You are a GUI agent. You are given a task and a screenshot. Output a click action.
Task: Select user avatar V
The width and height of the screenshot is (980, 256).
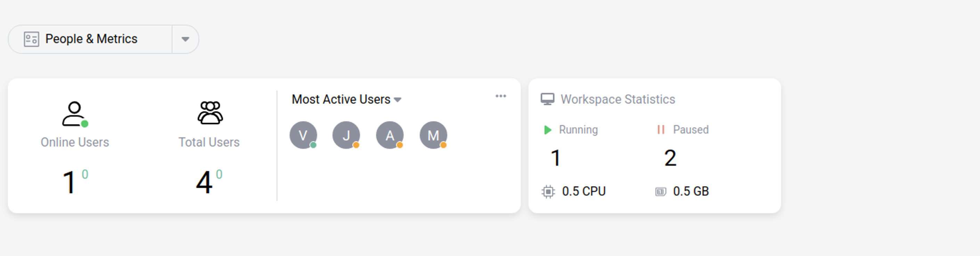tap(303, 135)
